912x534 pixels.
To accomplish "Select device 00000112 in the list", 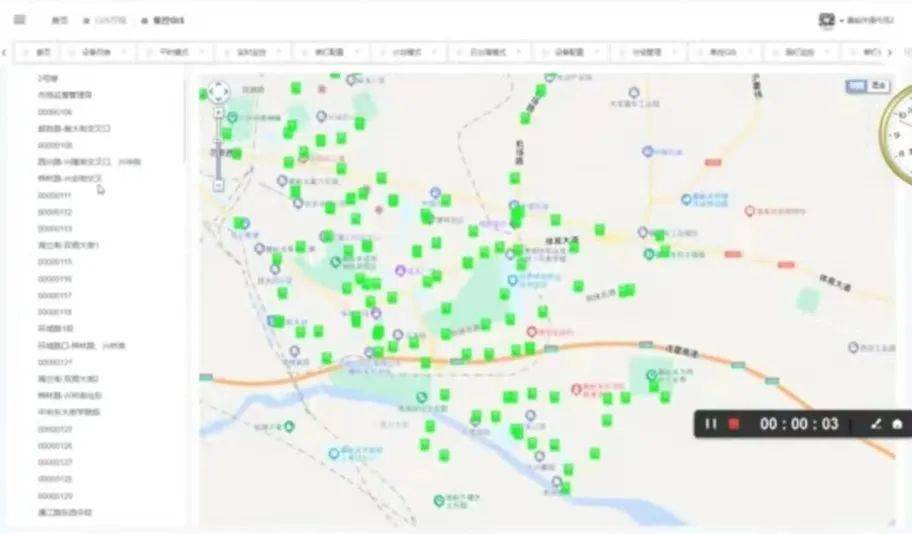I will 55,212.
